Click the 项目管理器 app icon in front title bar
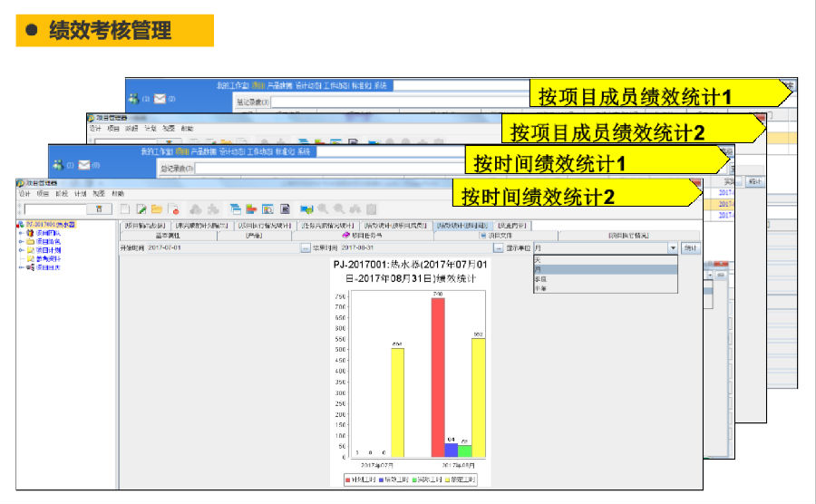This screenshot has height=504, width=816. click(x=20, y=183)
